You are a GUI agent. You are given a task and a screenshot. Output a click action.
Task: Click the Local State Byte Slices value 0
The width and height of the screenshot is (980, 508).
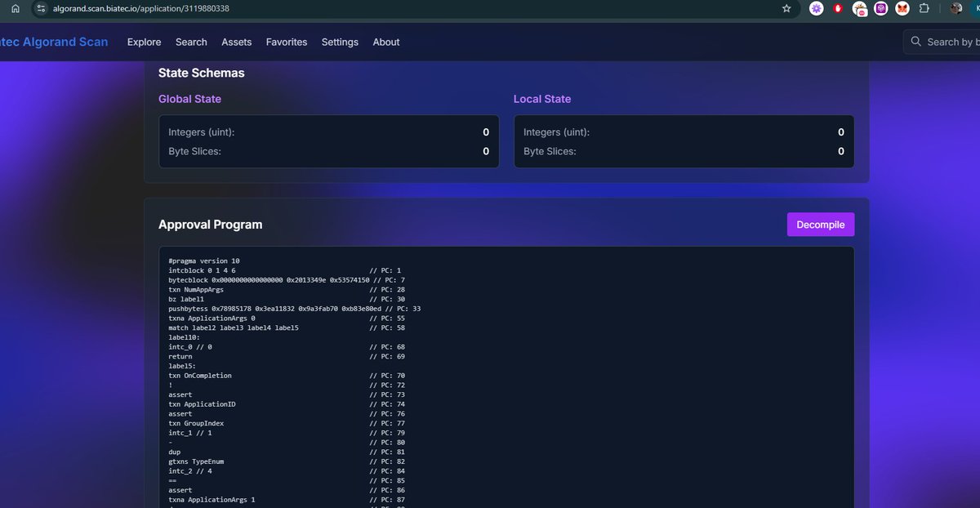841,151
